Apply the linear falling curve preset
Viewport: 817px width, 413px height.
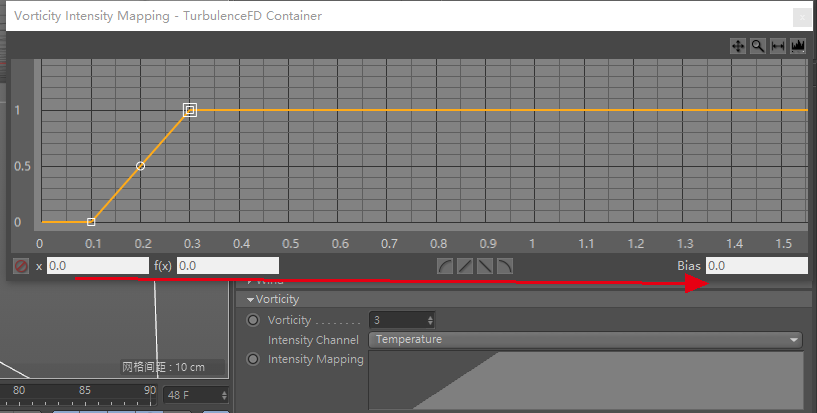pos(485,266)
